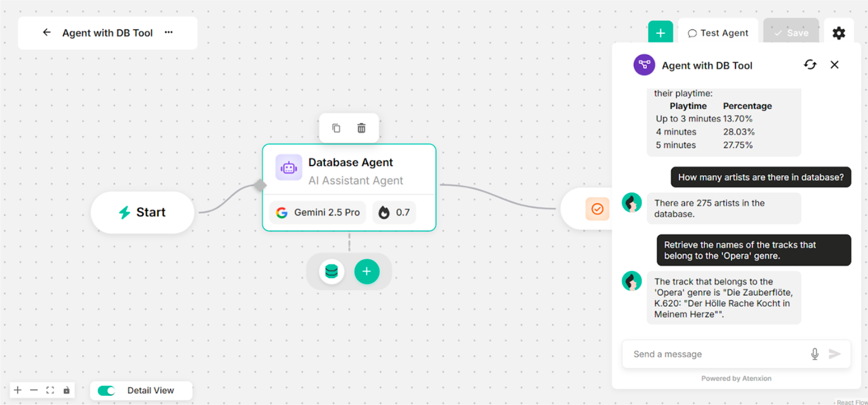The height and width of the screenshot is (405, 868).
Task: Click the Percentage column header
Action: click(747, 106)
